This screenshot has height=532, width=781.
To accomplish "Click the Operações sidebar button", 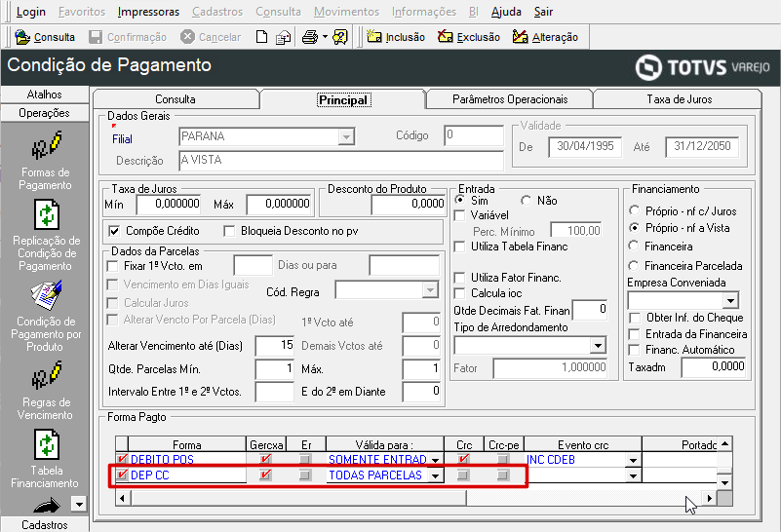I will 44,113.
